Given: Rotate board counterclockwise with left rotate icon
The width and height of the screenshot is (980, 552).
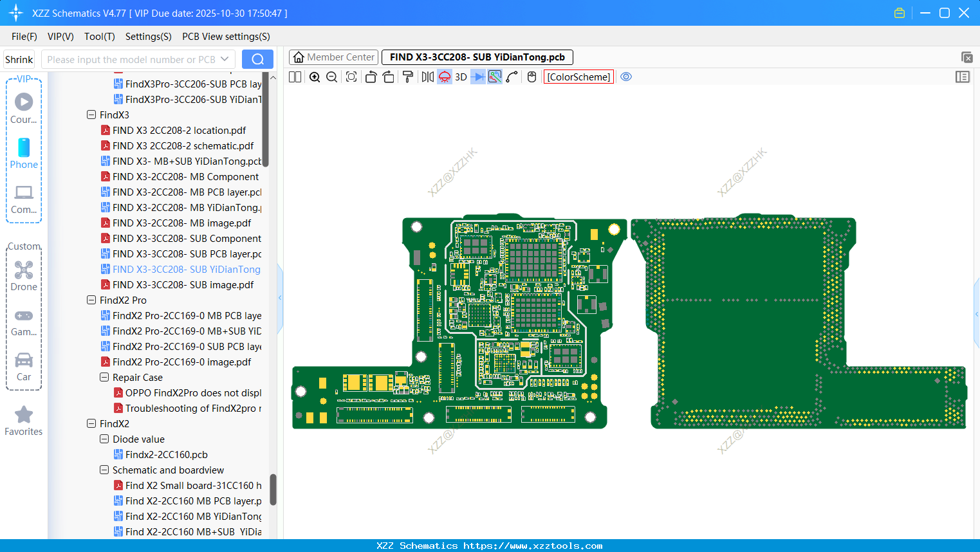Looking at the screenshot, I should tap(371, 77).
